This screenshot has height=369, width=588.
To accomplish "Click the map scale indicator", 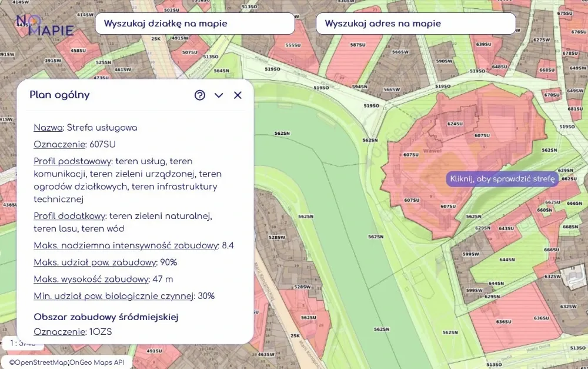I will (x=22, y=343).
